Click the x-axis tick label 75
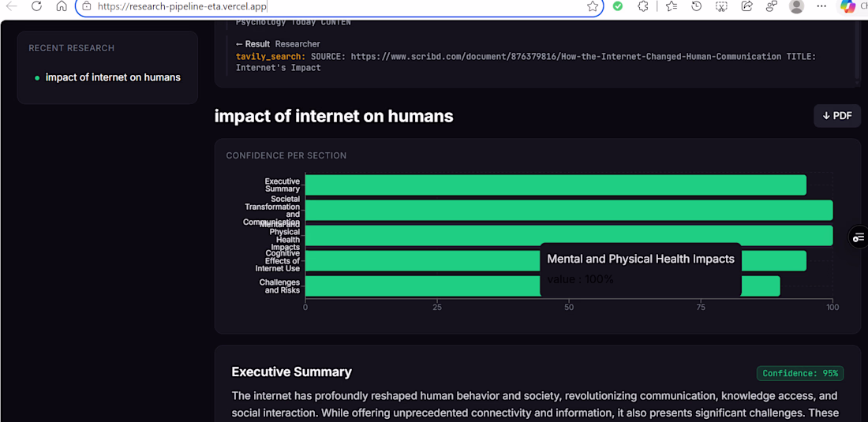Viewport: 868px width, 422px height. [x=700, y=307]
